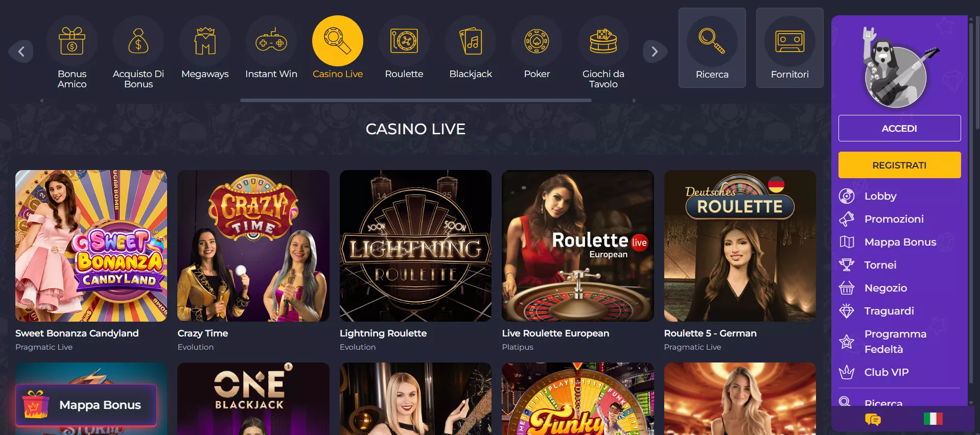Image resolution: width=980 pixels, height=435 pixels.
Task: Show previous categories with left chevron
Action: click(x=21, y=51)
